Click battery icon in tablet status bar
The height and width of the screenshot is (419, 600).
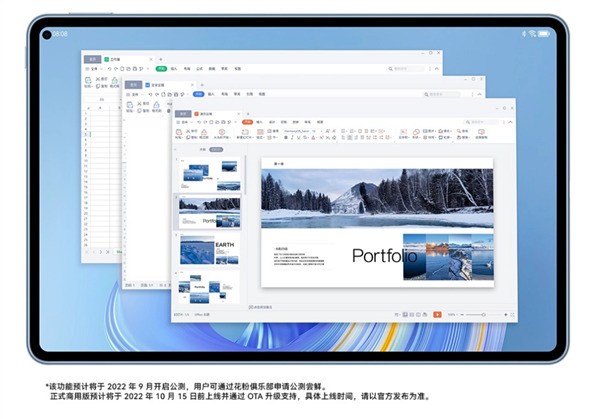[544, 34]
